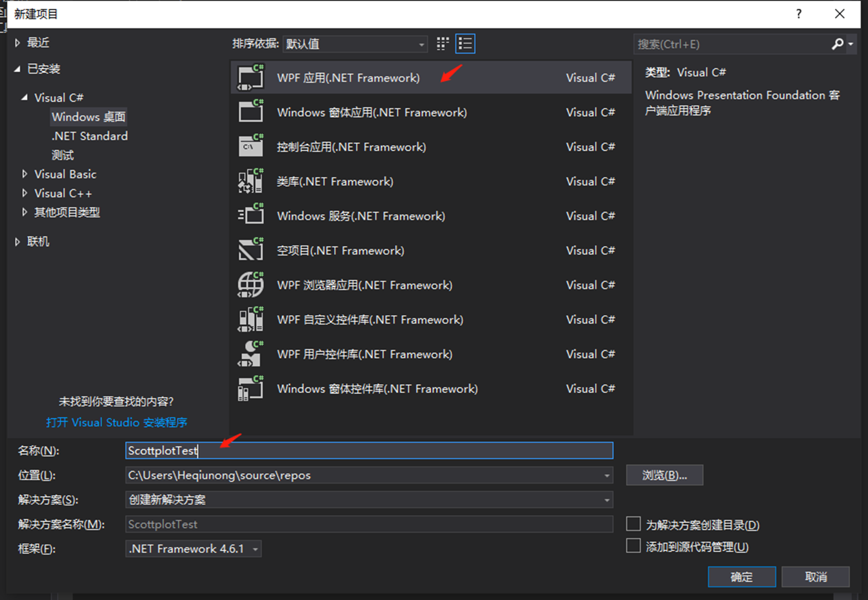The height and width of the screenshot is (600, 868).
Task: Open the help question mark button
Action: [799, 14]
